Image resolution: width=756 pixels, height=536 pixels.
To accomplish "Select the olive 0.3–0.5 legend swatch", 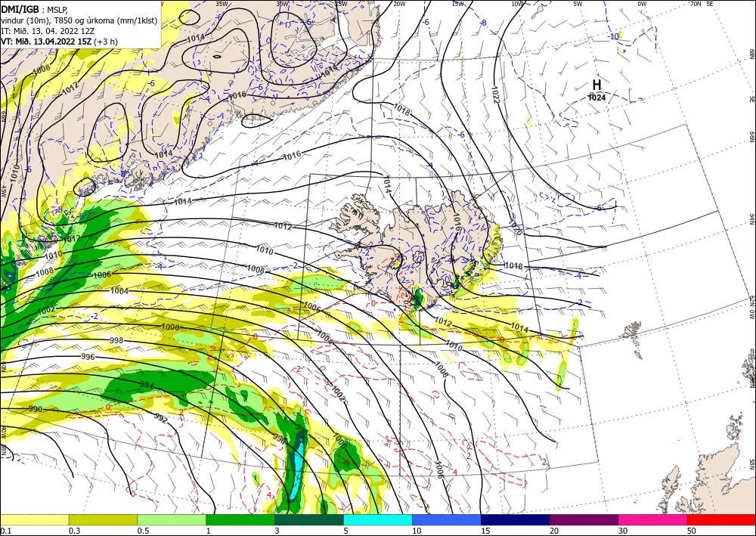I will pos(103,519).
